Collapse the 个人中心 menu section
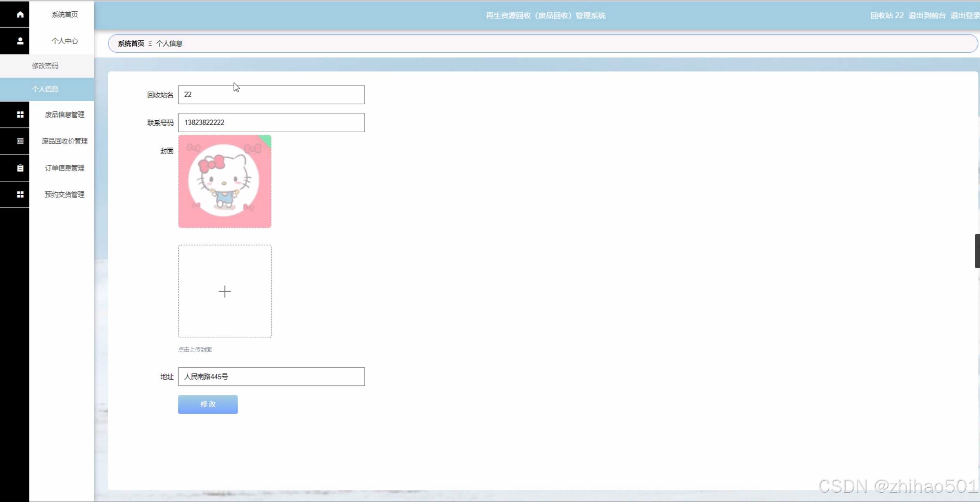 pos(64,41)
